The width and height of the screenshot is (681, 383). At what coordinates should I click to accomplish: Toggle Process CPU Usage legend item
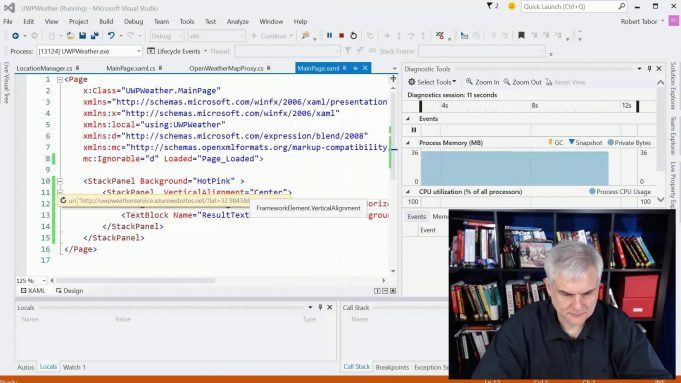pyautogui.click(x=620, y=192)
